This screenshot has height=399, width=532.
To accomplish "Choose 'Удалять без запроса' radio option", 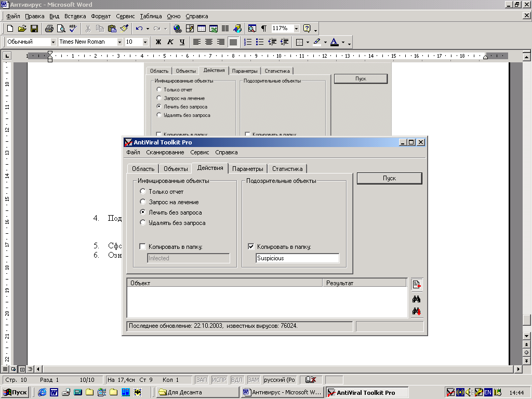I will tap(143, 222).
